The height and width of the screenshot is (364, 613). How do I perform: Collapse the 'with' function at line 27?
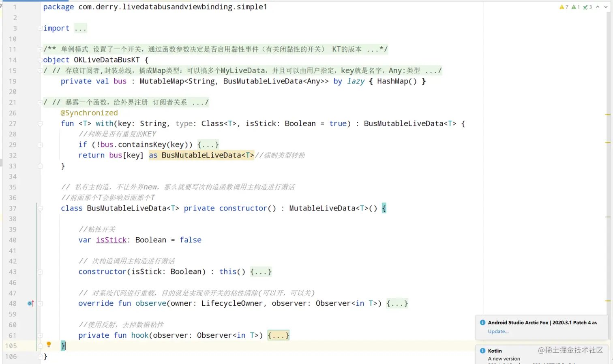[x=40, y=123]
